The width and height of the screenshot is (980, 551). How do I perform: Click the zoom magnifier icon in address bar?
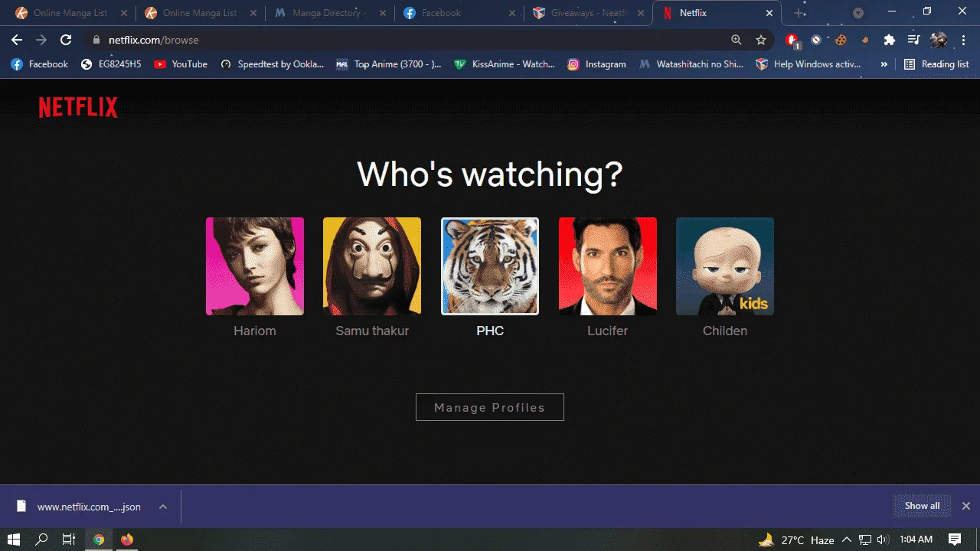point(737,40)
